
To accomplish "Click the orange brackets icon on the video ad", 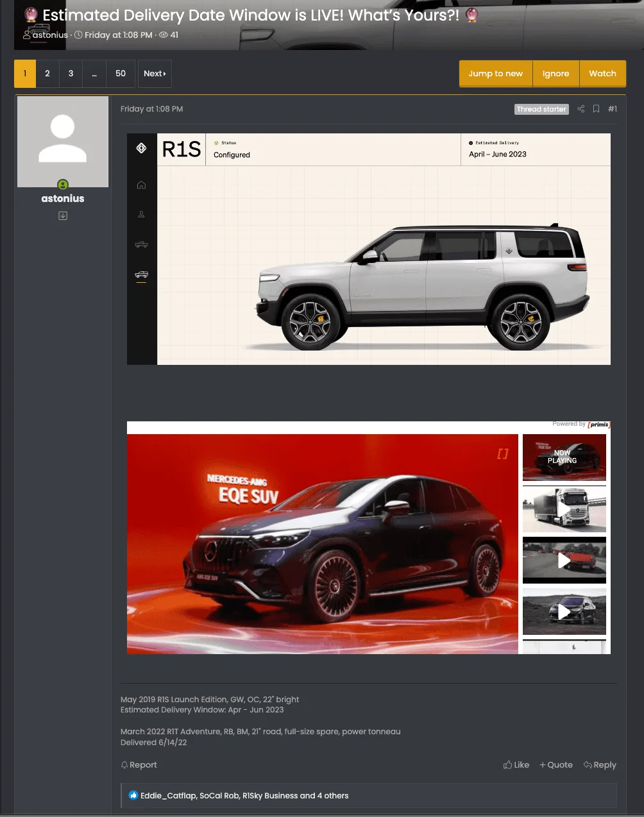I will point(503,453).
